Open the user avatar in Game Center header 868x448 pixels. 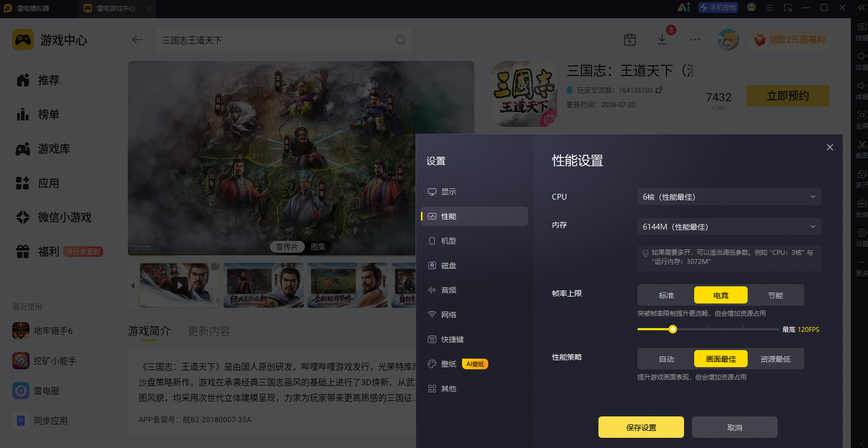click(x=728, y=40)
